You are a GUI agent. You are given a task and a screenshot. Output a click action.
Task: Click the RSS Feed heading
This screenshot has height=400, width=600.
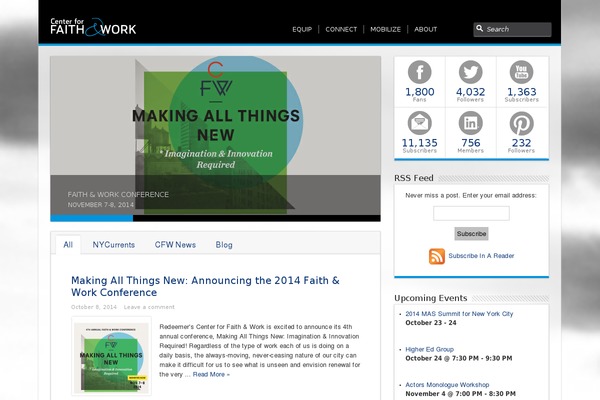[x=414, y=178]
